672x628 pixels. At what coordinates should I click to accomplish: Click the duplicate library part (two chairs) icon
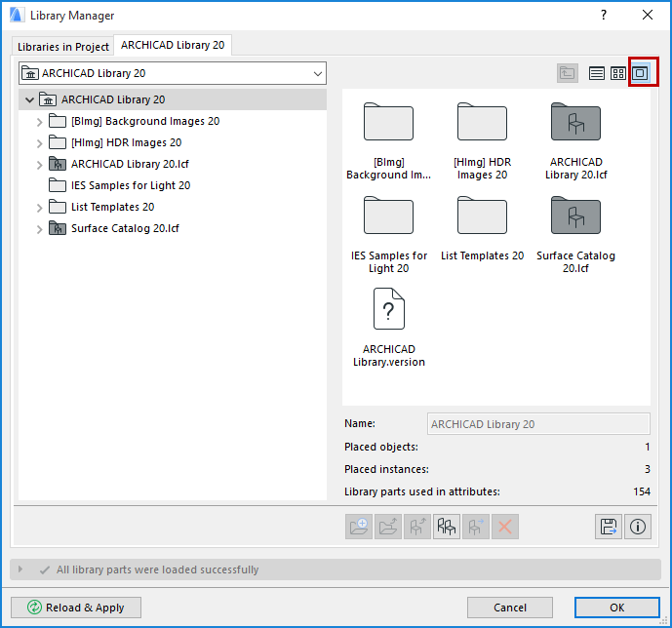pyautogui.click(x=446, y=527)
